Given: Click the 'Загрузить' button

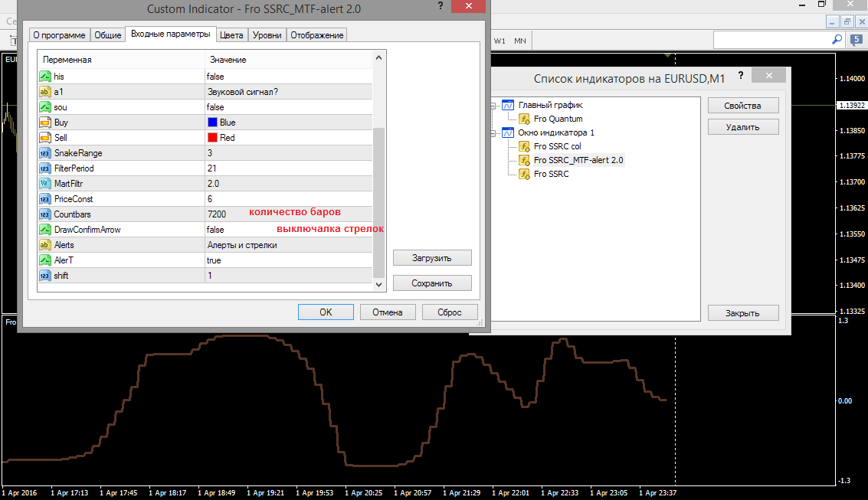Looking at the screenshot, I should tap(432, 258).
